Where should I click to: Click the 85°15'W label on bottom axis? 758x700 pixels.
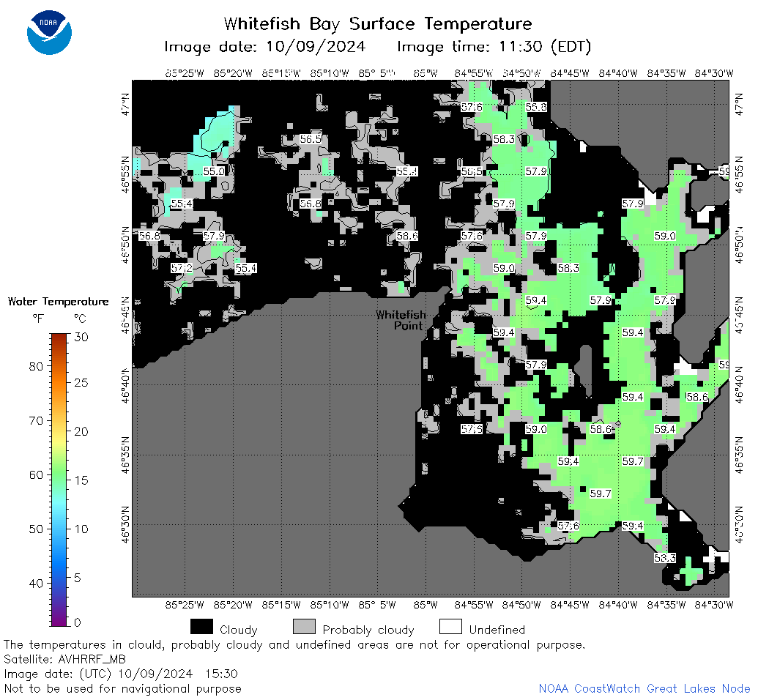click(x=281, y=605)
